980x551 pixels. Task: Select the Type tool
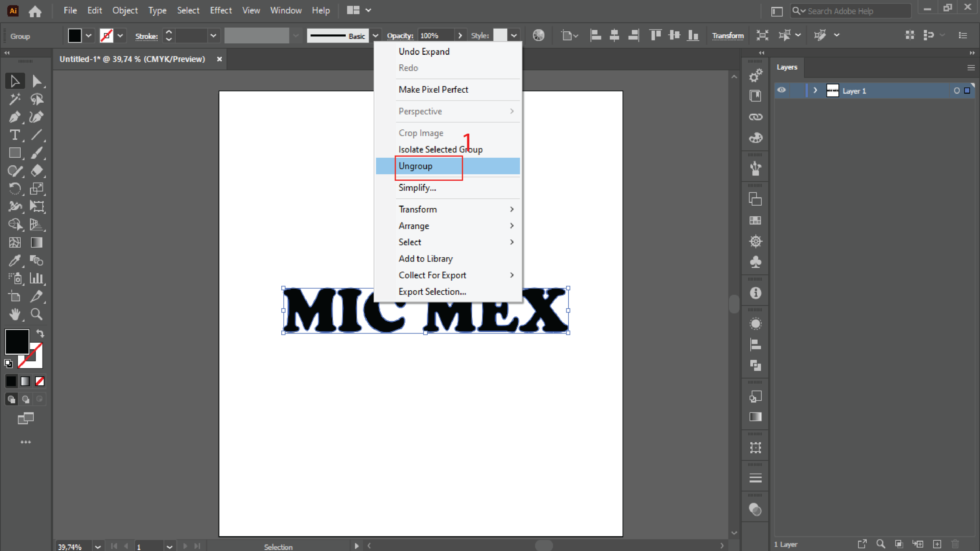click(15, 135)
